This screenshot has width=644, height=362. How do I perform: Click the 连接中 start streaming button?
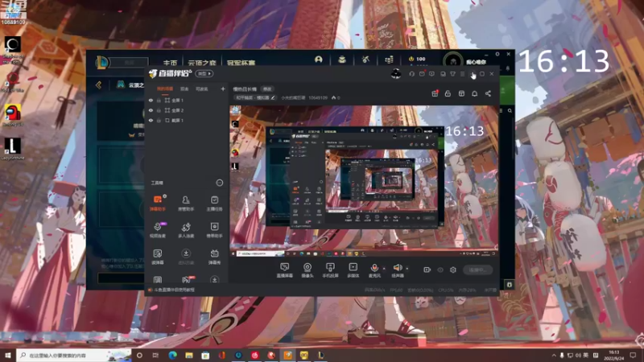477,269
